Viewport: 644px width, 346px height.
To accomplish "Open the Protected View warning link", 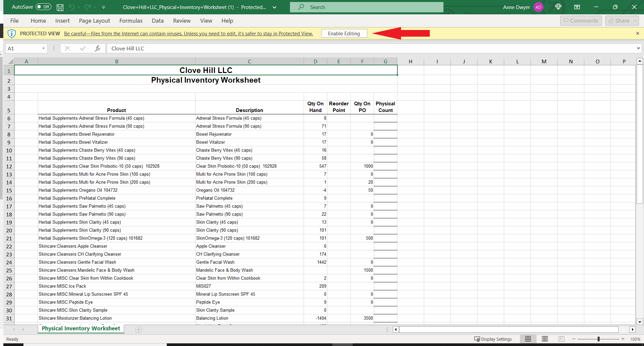I will [x=189, y=33].
